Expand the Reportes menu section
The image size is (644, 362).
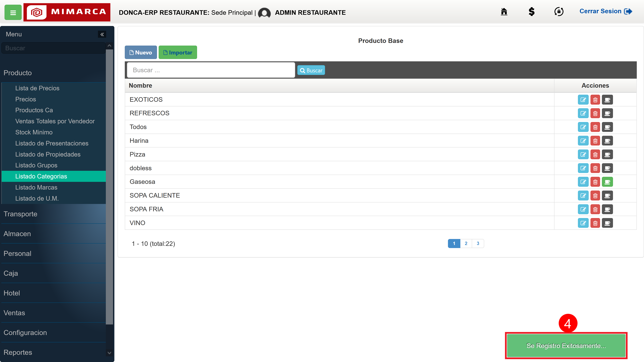pyautogui.click(x=53, y=352)
